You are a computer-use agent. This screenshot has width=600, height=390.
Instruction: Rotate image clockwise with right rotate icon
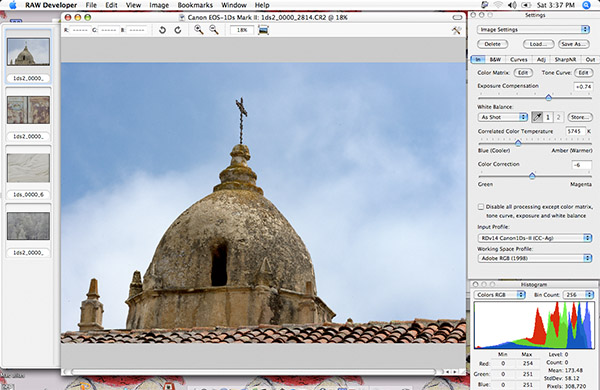point(178,30)
